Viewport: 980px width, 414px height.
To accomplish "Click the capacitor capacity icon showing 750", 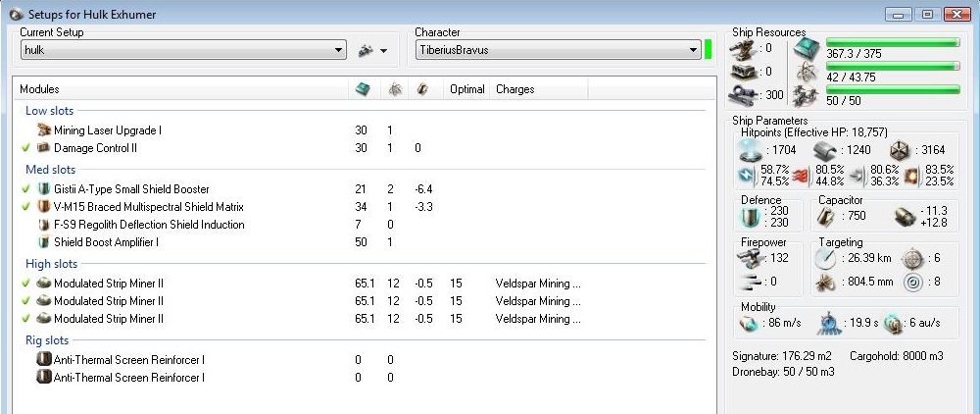I will [827, 217].
